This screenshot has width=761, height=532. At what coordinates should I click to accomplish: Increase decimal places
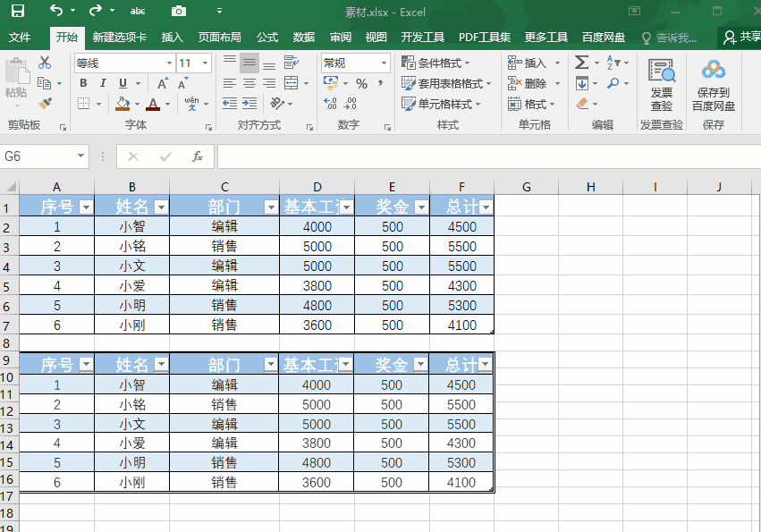point(331,104)
